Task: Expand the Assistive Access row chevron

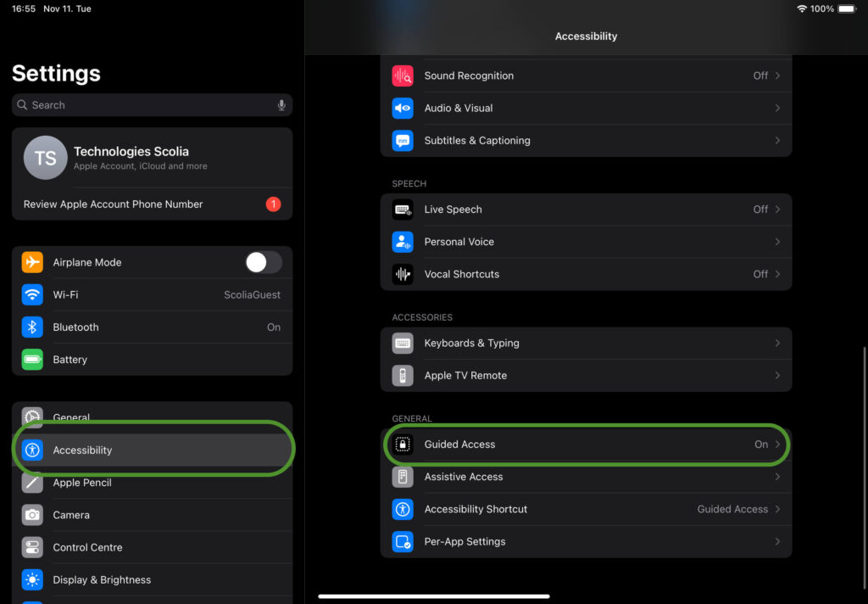Action: (777, 477)
